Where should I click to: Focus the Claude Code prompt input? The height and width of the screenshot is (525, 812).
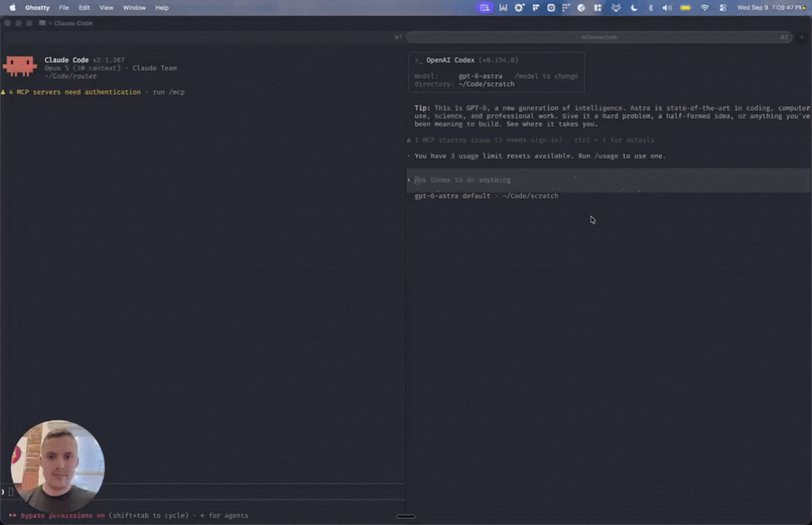point(202,492)
